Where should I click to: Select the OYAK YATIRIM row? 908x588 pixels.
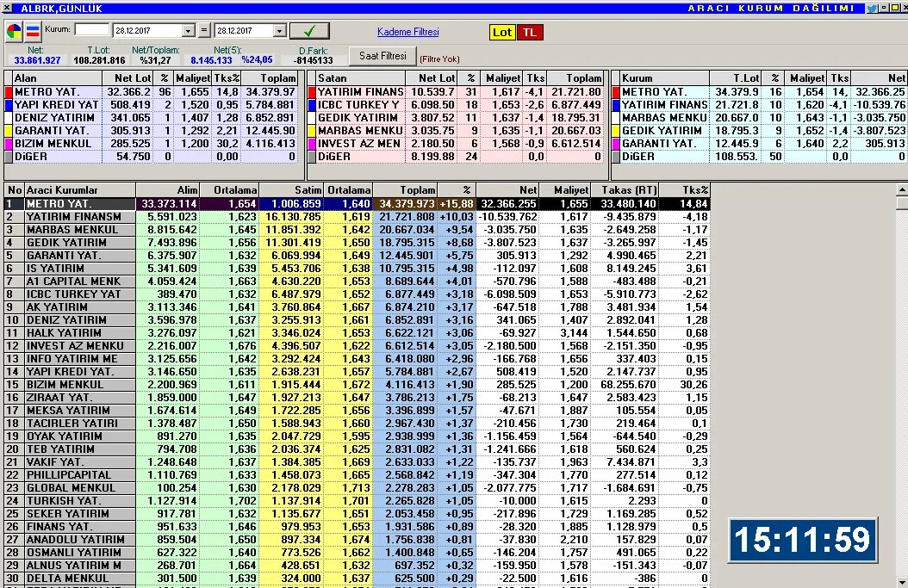(x=357, y=436)
